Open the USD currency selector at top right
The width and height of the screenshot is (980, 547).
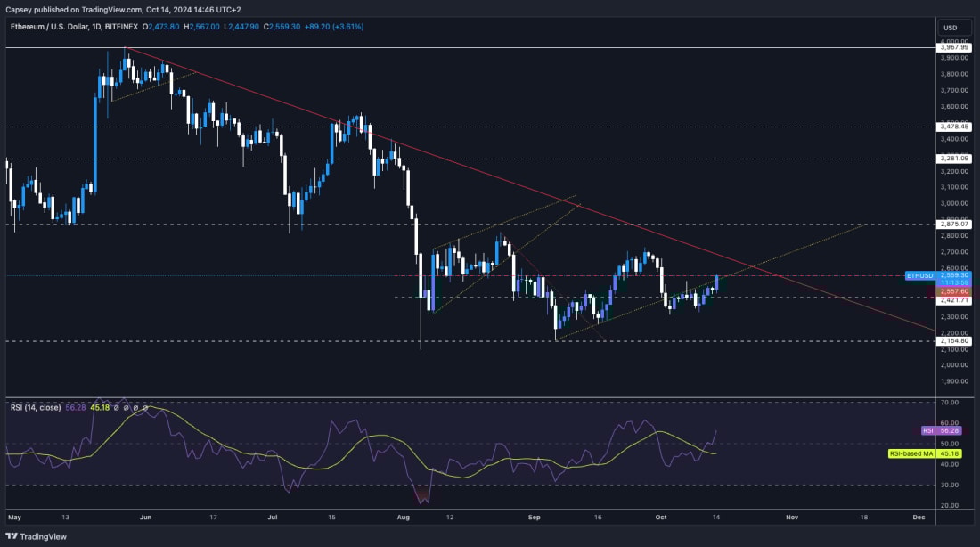tap(951, 27)
